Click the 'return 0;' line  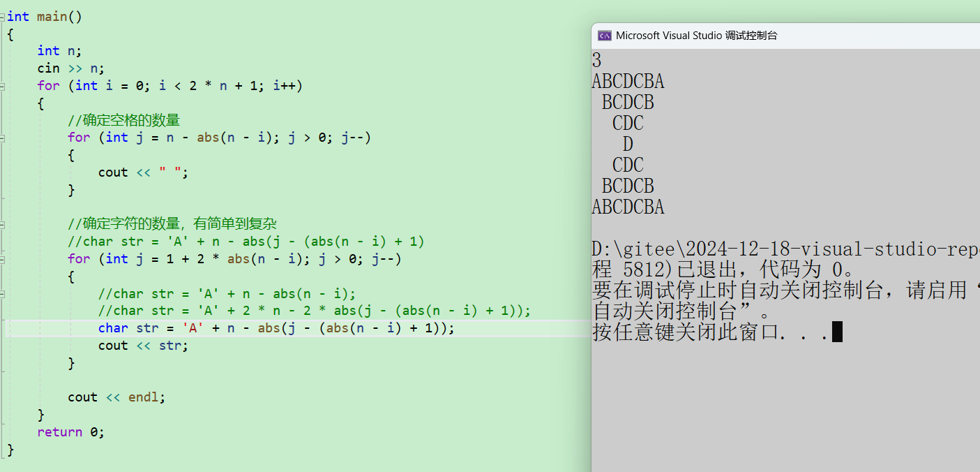(71, 432)
